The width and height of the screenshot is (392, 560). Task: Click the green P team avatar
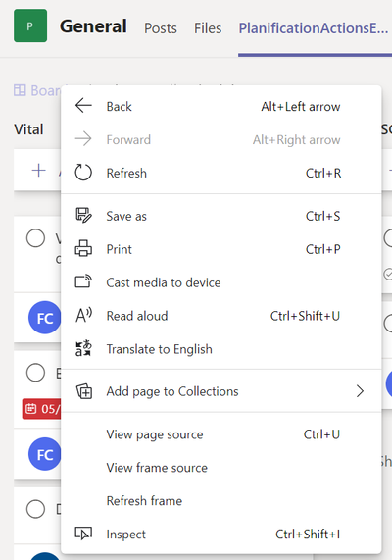[30, 25]
